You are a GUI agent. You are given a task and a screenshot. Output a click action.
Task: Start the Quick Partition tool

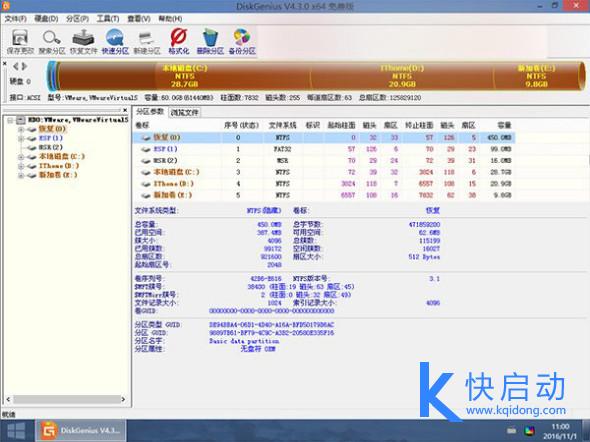coord(115,42)
